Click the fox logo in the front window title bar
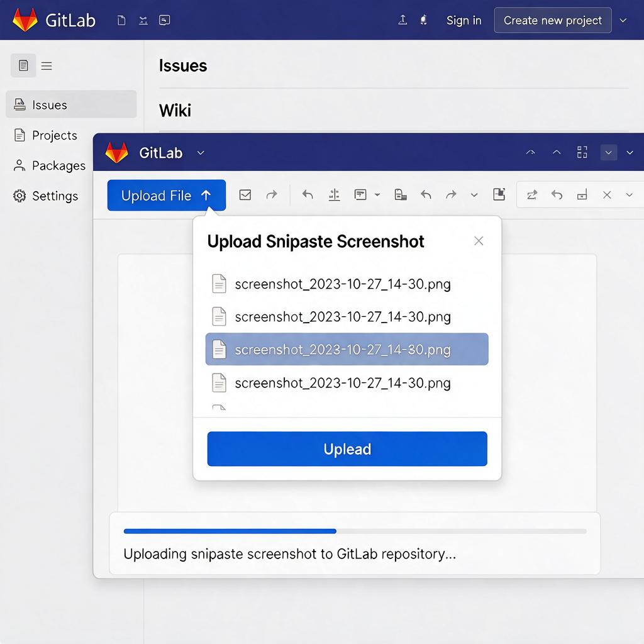This screenshot has width=644, height=644. point(116,152)
